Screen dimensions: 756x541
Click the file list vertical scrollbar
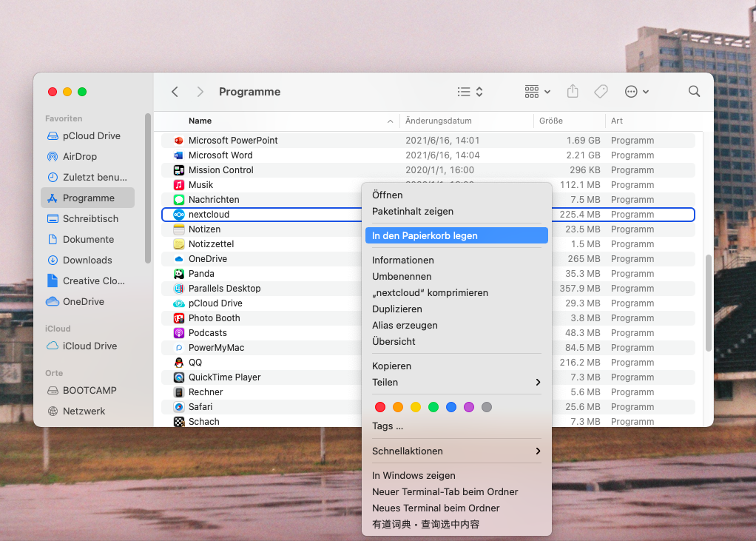709,303
